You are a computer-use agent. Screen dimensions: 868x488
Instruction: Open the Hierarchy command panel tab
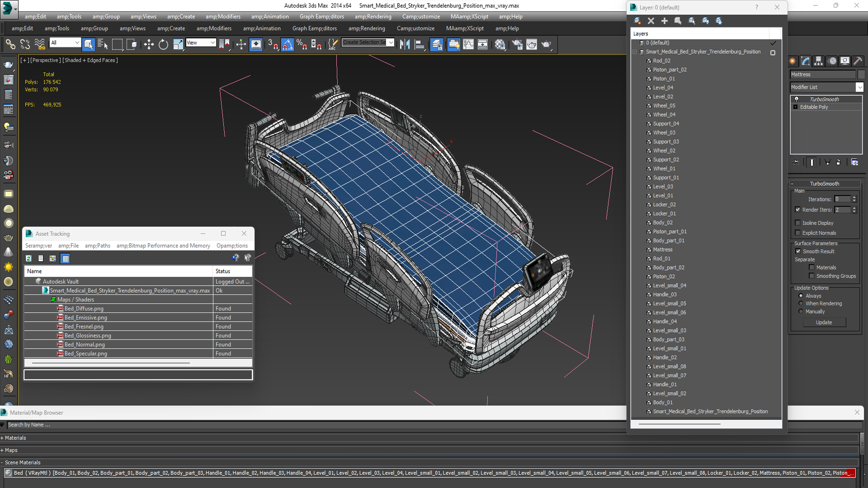(x=819, y=61)
